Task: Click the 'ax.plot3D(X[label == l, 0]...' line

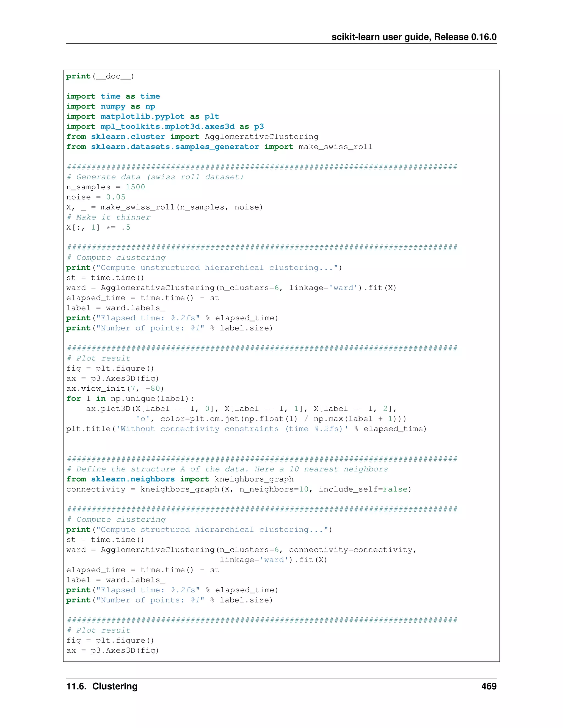Action: (x=241, y=409)
